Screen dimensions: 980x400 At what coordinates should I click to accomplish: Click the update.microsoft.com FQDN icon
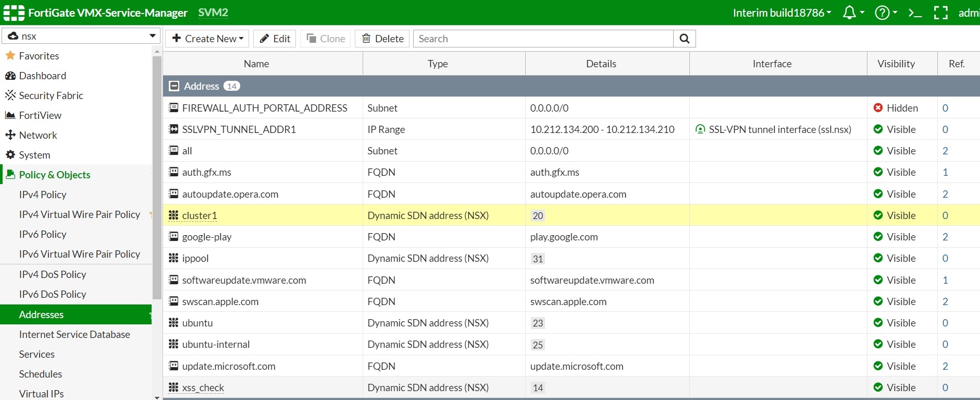point(173,366)
